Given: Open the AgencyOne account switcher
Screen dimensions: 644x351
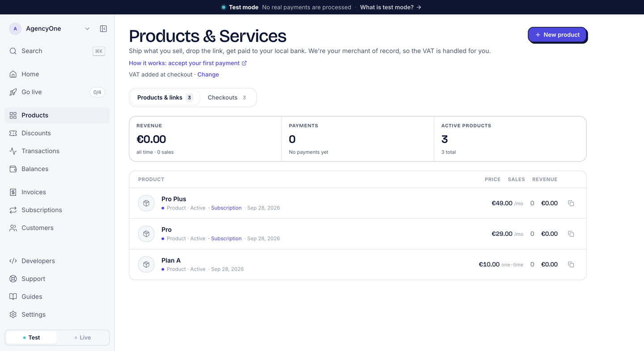Looking at the screenshot, I should tap(50, 29).
